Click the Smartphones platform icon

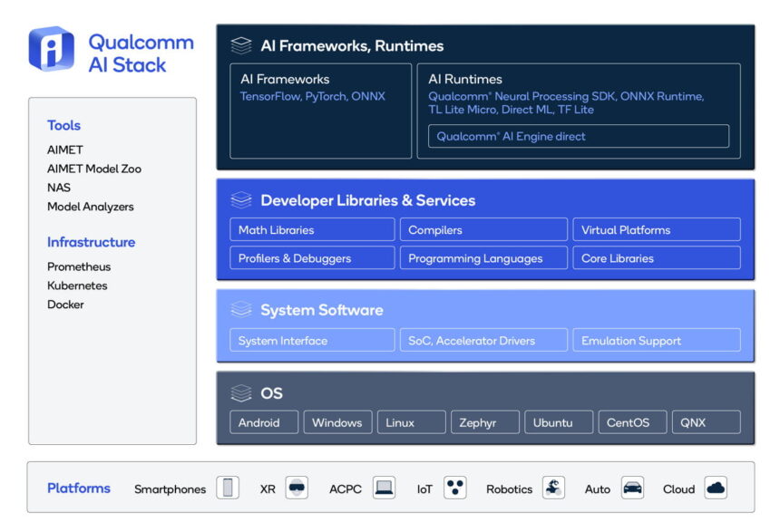point(228,488)
